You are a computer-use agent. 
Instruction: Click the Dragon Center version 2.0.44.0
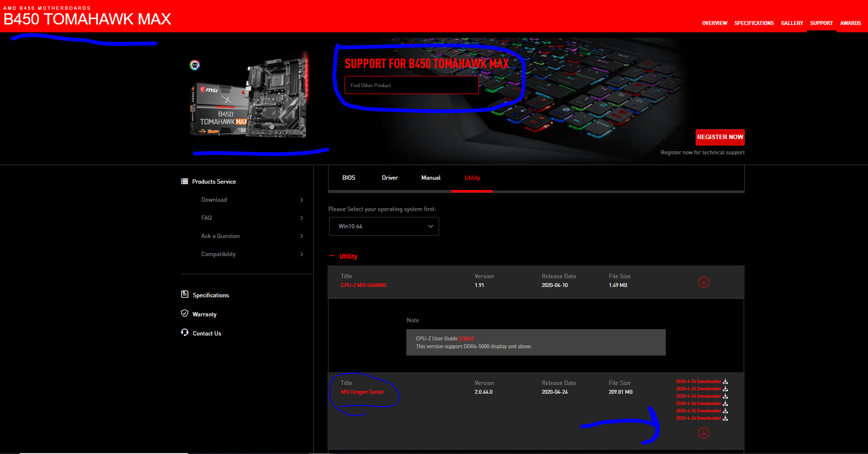tap(484, 392)
